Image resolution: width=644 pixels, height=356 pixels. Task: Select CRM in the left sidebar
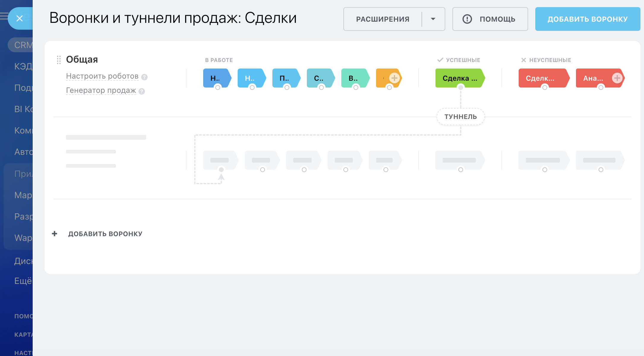(23, 45)
